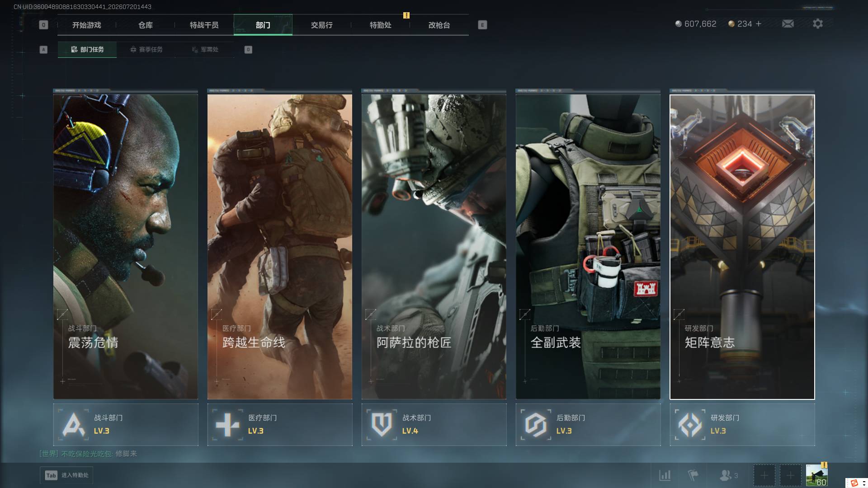This screenshot has width=868, height=488.
Task: Click the alert badge above 特勤处
Action: click(x=406, y=15)
